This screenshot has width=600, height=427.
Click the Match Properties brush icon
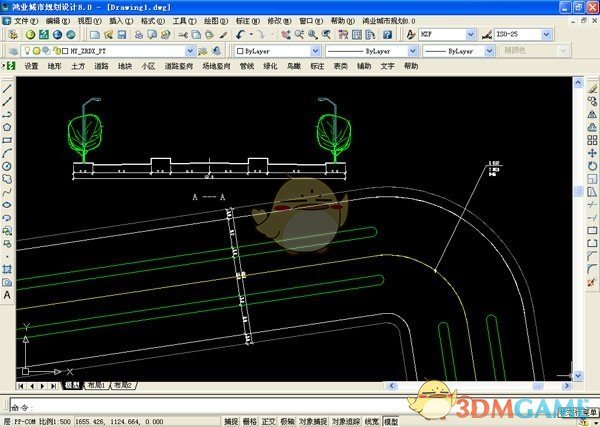223,35
